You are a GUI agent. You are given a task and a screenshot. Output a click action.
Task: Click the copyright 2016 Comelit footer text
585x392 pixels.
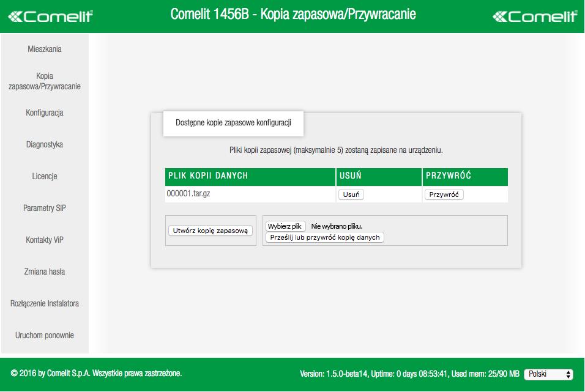(96, 374)
